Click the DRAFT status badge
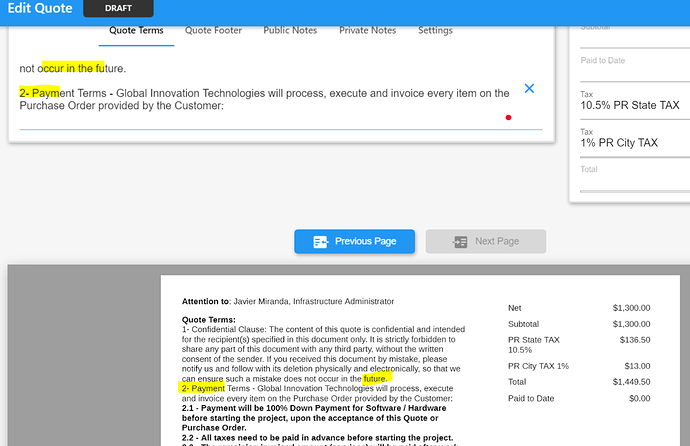This screenshot has height=446, width=690. tap(118, 8)
